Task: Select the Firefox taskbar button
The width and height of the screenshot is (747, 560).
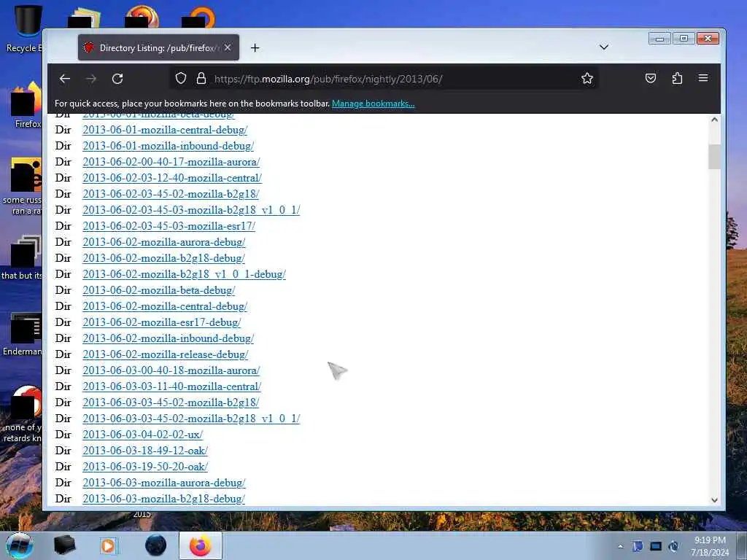Action: tap(201, 545)
